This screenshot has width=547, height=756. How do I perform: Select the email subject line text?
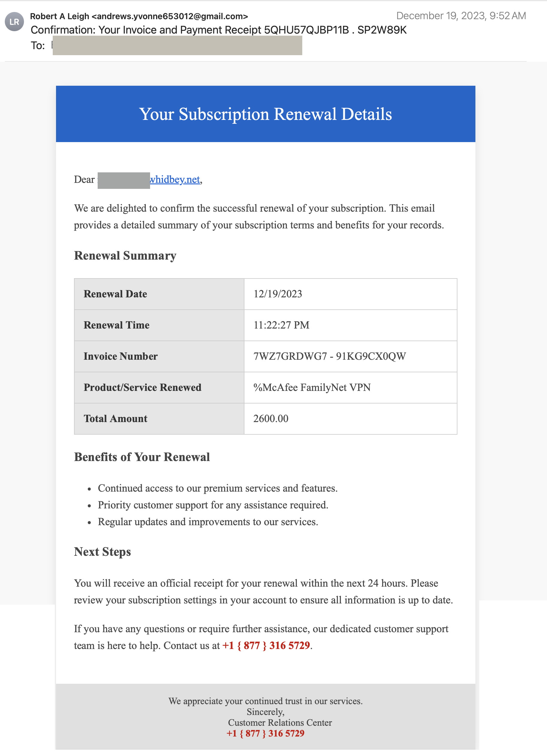[x=219, y=30]
